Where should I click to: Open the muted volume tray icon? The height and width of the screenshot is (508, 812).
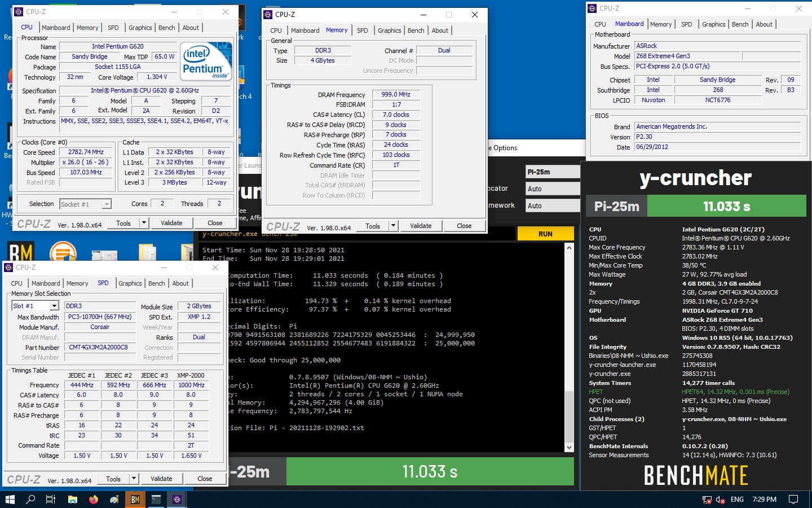(x=720, y=500)
